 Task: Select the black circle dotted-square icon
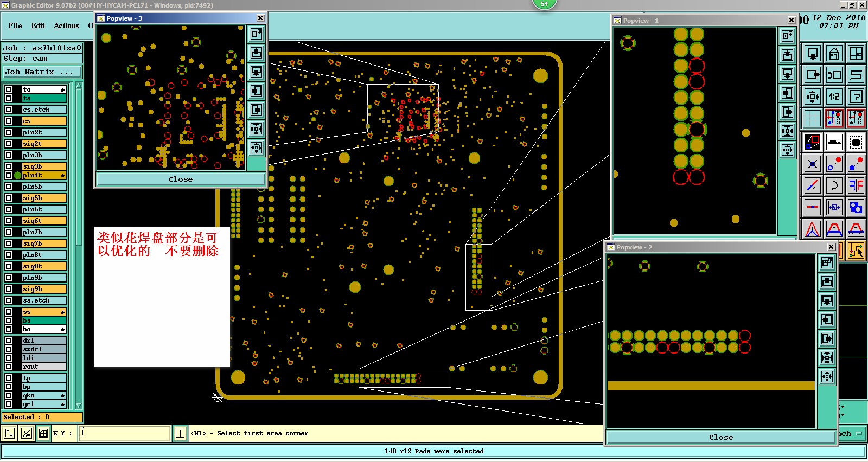coord(856,143)
